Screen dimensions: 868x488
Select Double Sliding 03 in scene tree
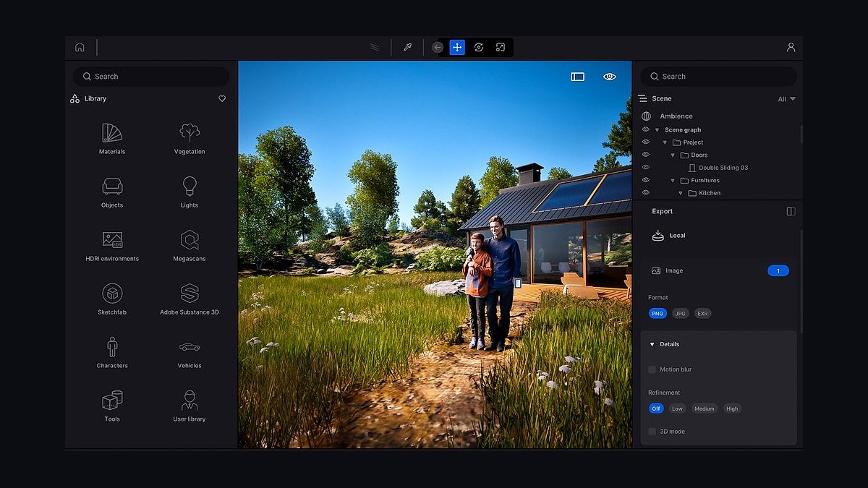coord(723,168)
